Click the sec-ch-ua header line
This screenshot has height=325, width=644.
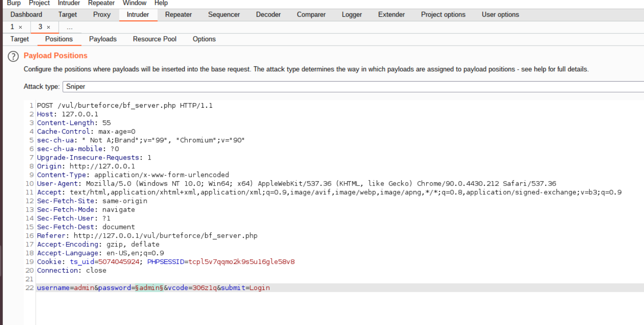pyautogui.click(x=141, y=140)
